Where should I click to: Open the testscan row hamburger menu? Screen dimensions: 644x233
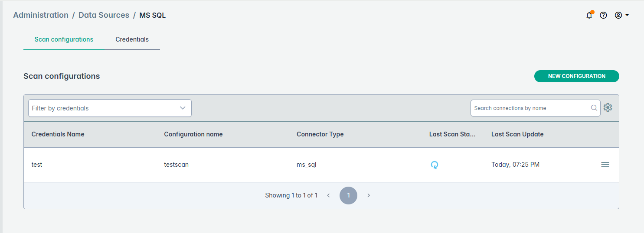(x=605, y=165)
